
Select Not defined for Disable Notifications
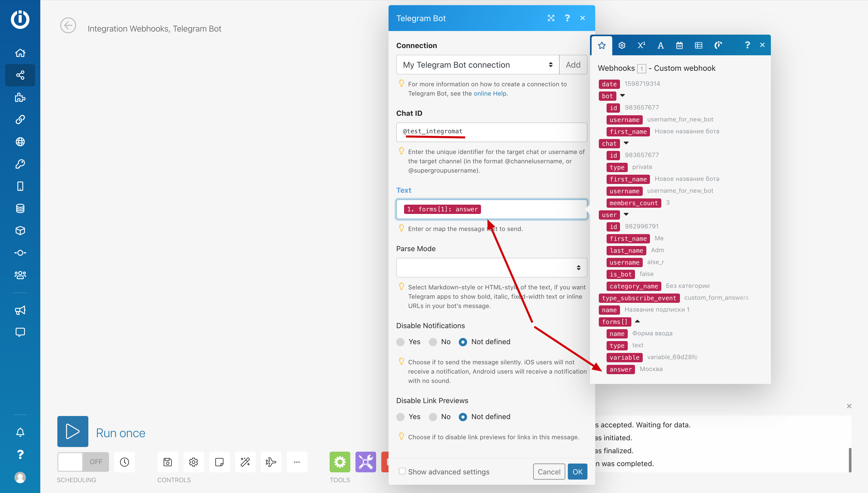[x=463, y=342]
